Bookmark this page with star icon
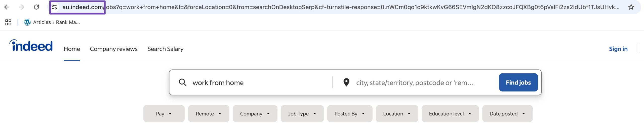 (x=631, y=7)
